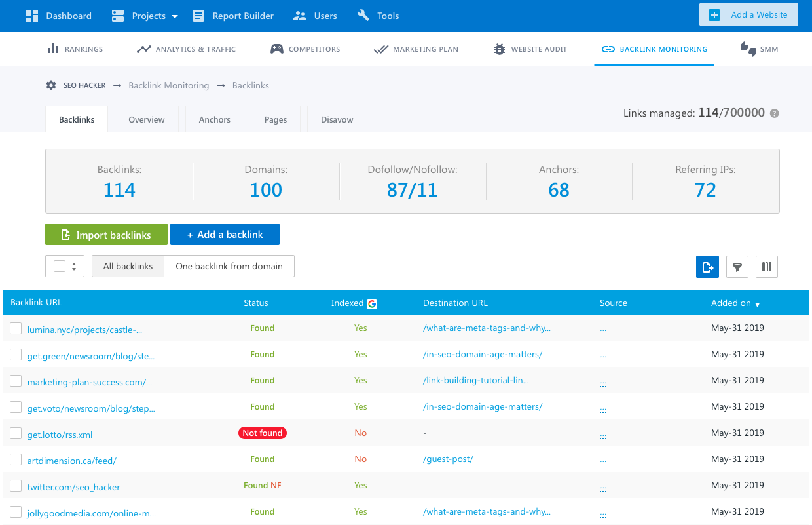Open the export backlinks icon
The width and height of the screenshot is (812, 525).
707,267
